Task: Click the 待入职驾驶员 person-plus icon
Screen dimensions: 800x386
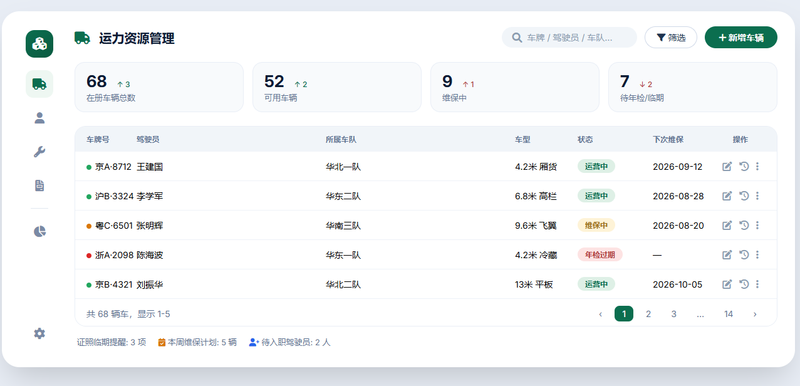Action: (254, 343)
